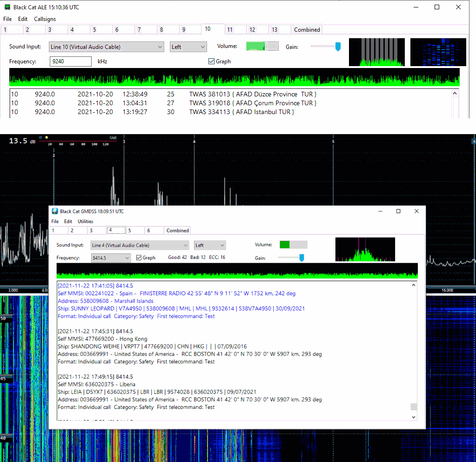Open File menu in GMDSS window
This screenshot has width=476, height=462.
pos(55,221)
